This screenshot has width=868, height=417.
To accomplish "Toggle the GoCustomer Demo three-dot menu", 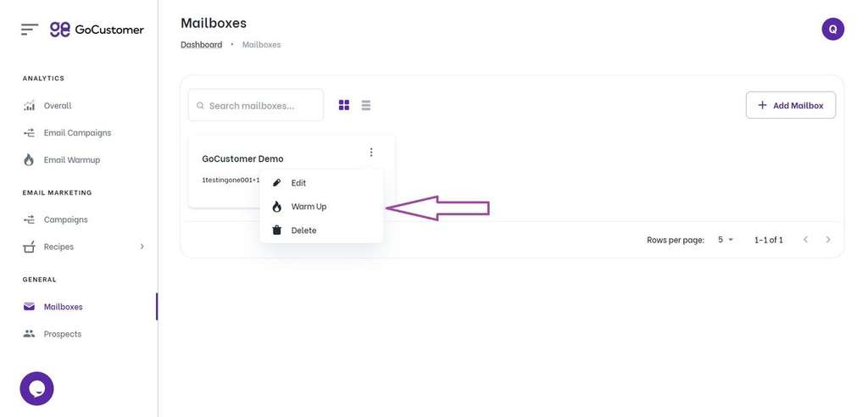I will [x=371, y=152].
